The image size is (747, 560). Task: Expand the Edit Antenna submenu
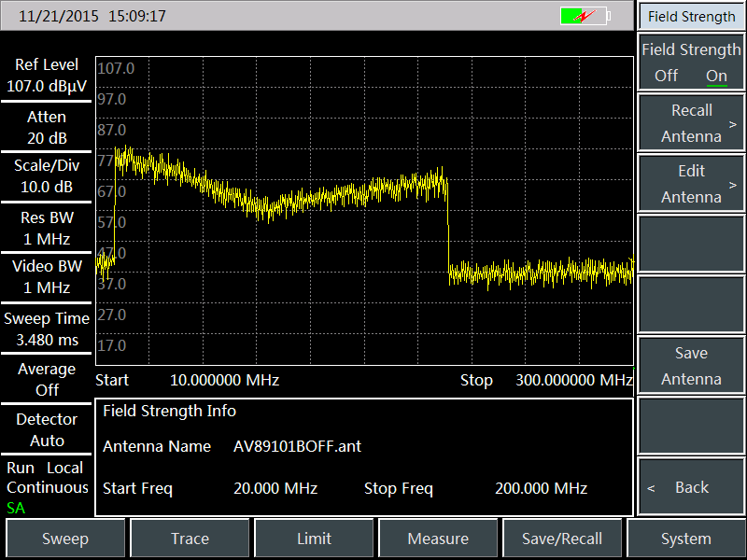pyautogui.click(x=692, y=184)
